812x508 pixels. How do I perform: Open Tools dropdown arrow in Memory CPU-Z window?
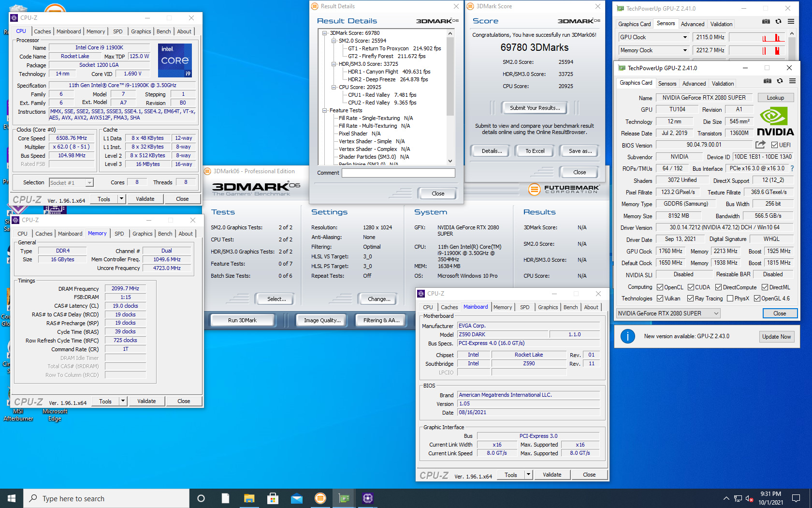[123, 401]
